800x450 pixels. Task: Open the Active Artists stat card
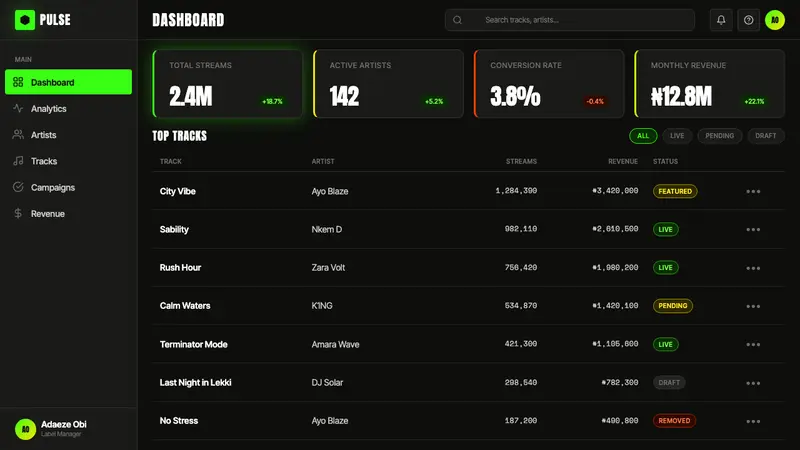388,84
